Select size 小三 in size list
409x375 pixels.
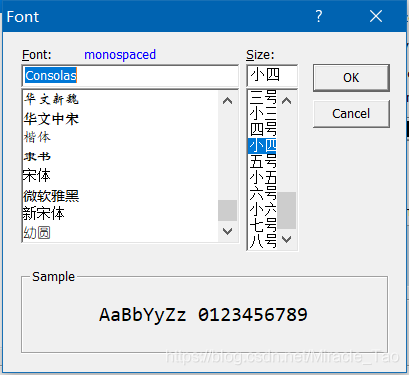tap(263, 113)
